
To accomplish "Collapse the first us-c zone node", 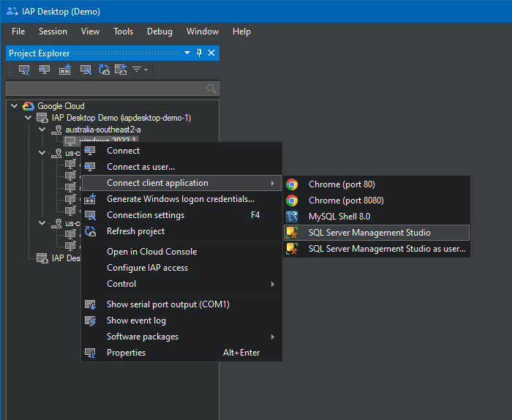I will [x=42, y=152].
